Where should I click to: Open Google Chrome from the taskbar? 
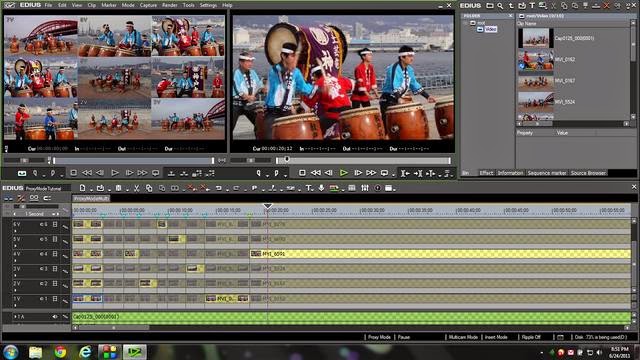(x=60, y=352)
